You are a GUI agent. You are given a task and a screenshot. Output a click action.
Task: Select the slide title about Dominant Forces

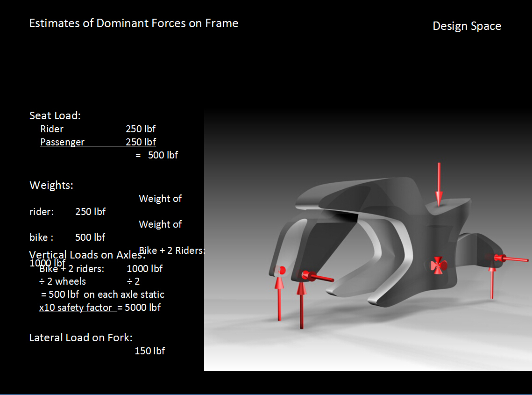(x=134, y=23)
